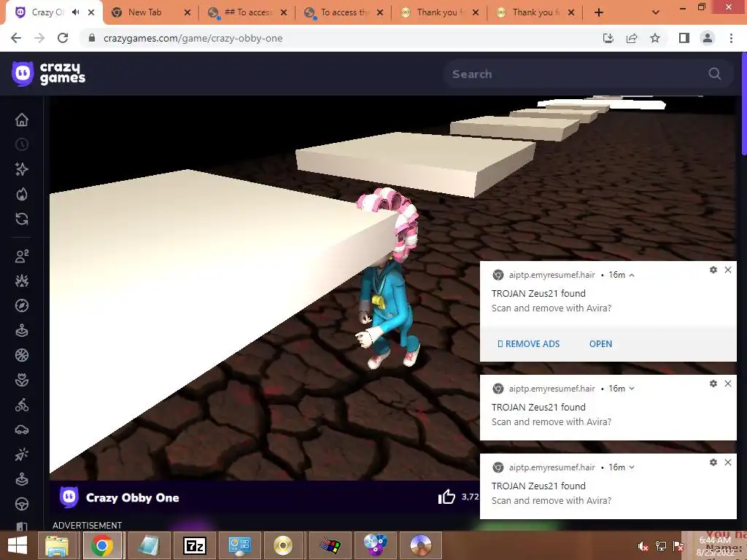Dismiss the first Trojan notification

click(728, 270)
